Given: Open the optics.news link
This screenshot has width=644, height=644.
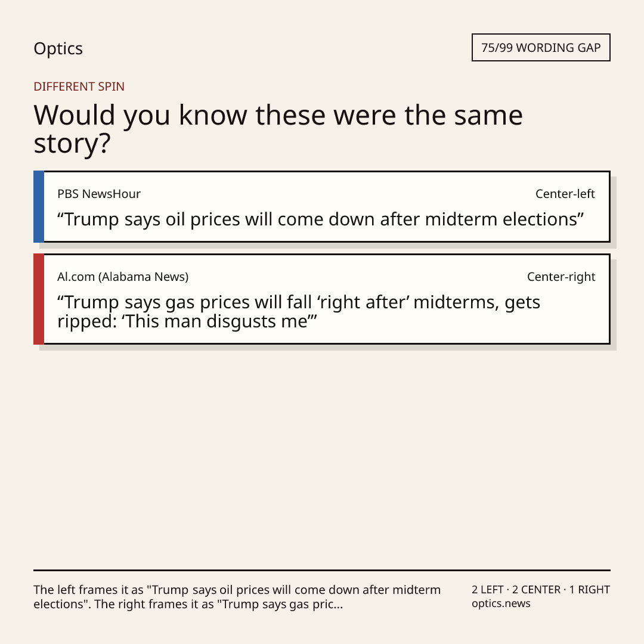Looking at the screenshot, I should [501, 603].
